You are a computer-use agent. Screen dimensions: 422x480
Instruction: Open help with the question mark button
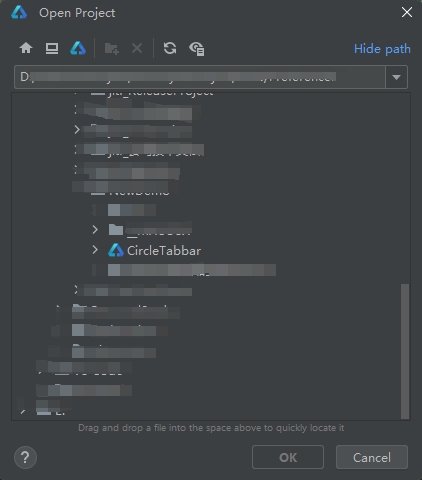(x=25, y=457)
